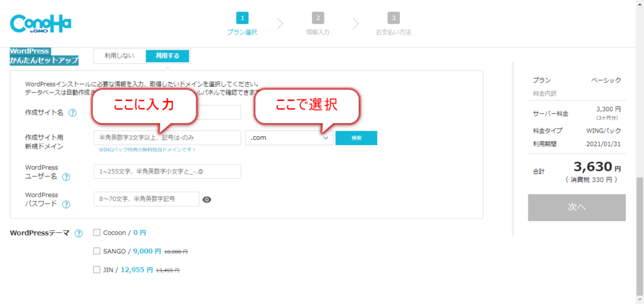
Task: Click the 3,630 円 total amount
Action: click(597, 166)
